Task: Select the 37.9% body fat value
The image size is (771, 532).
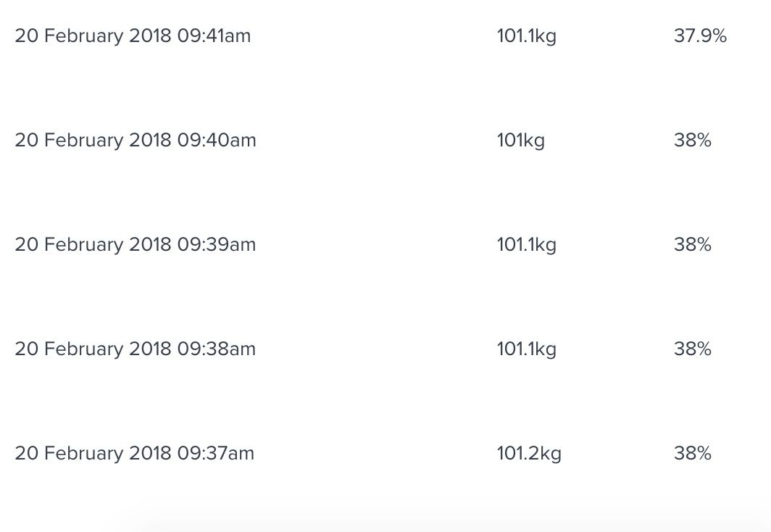Action: [x=699, y=36]
